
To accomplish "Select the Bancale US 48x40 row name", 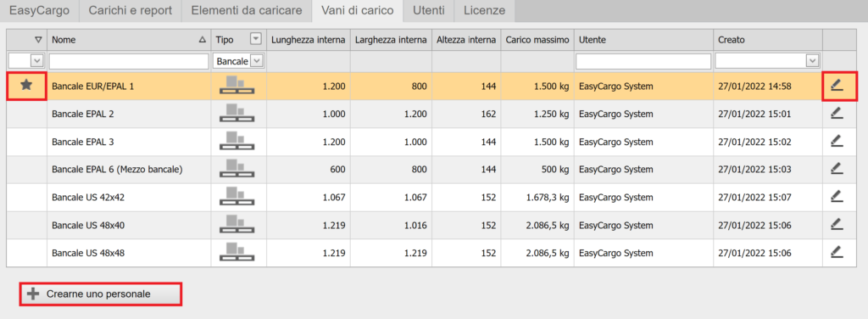I will [87, 225].
